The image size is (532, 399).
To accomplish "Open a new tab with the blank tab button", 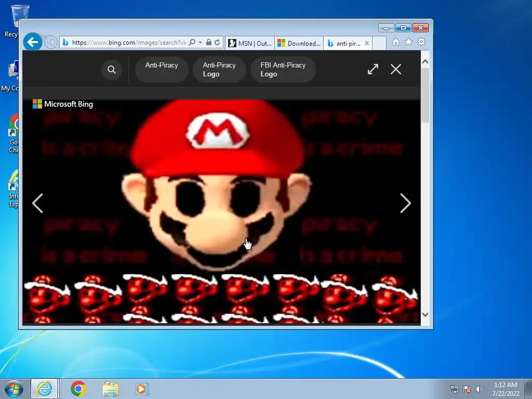I will 379,43.
